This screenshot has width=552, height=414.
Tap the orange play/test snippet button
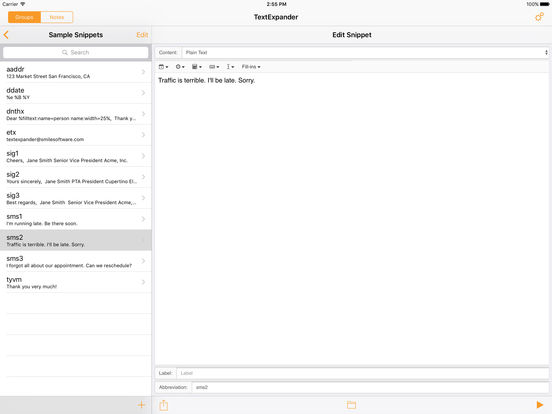pos(539,405)
